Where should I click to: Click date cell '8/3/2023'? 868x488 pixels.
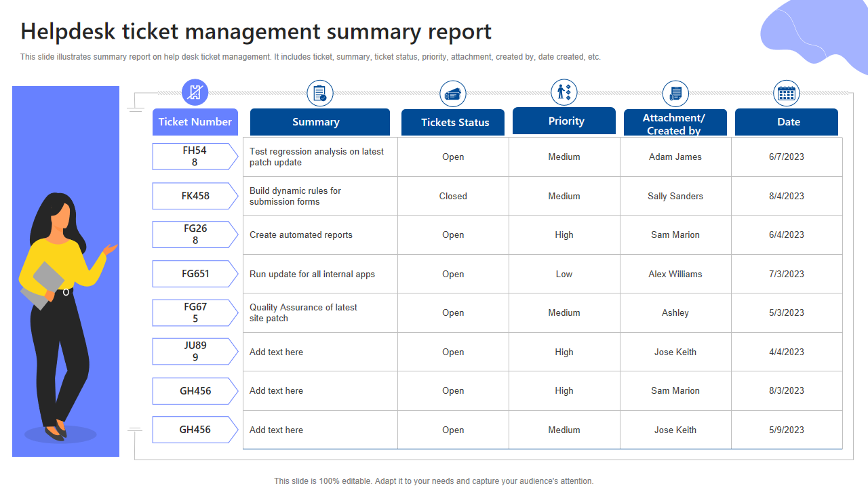point(787,390)
